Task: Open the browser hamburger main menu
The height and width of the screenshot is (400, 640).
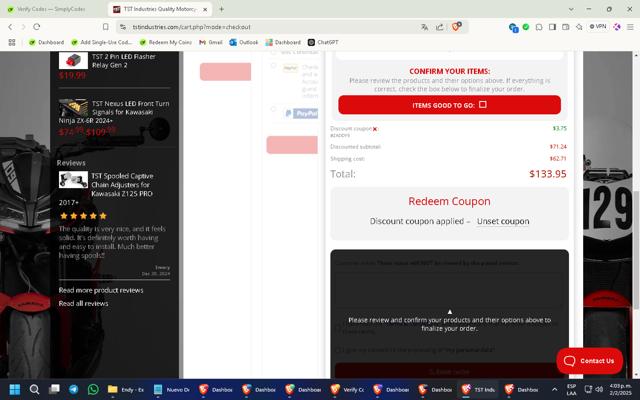Action: [x=630, y=27]
